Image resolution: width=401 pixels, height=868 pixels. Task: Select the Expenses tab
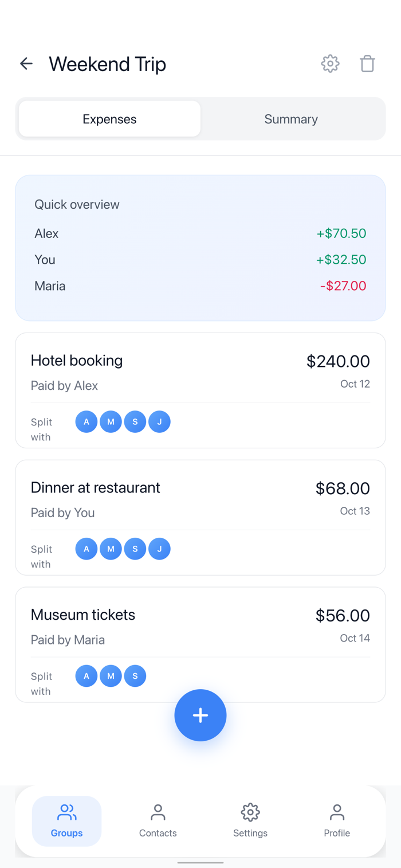click(109, 119)
